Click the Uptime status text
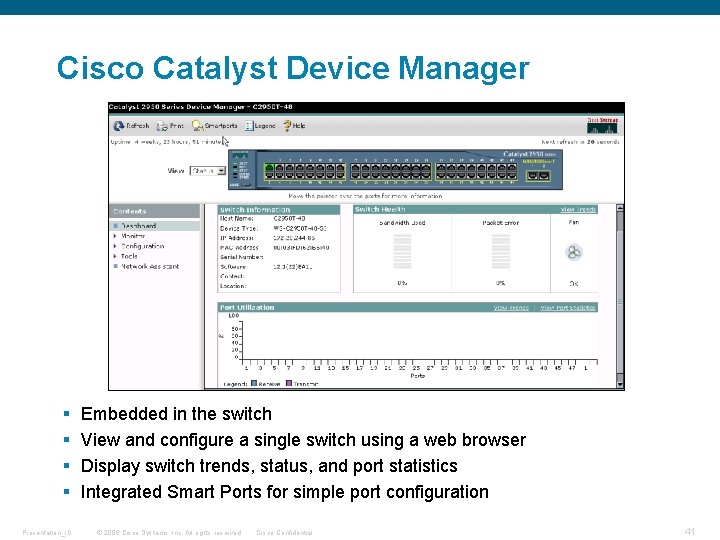The height and width of the screenshot is (540, 720). (x=166, y=142)
